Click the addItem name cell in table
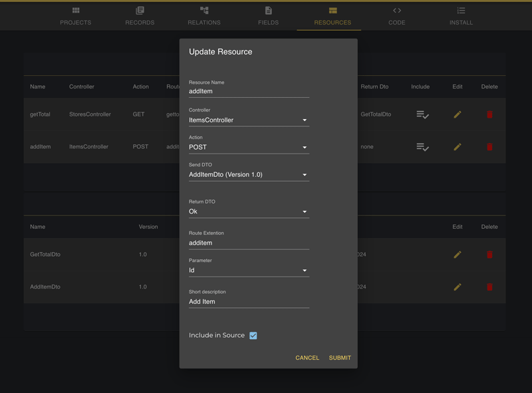Viewport: 532px width, 393px height. point(40,146)
